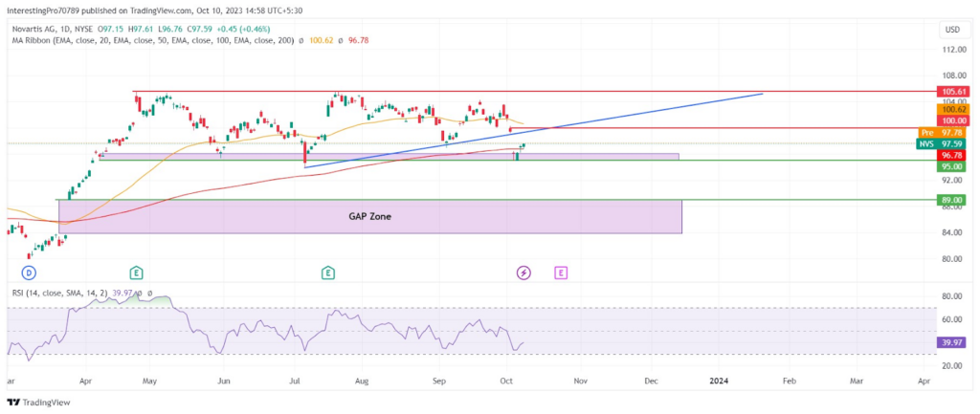
Task: Click Nov on the time axis
Action: [581, 380]
